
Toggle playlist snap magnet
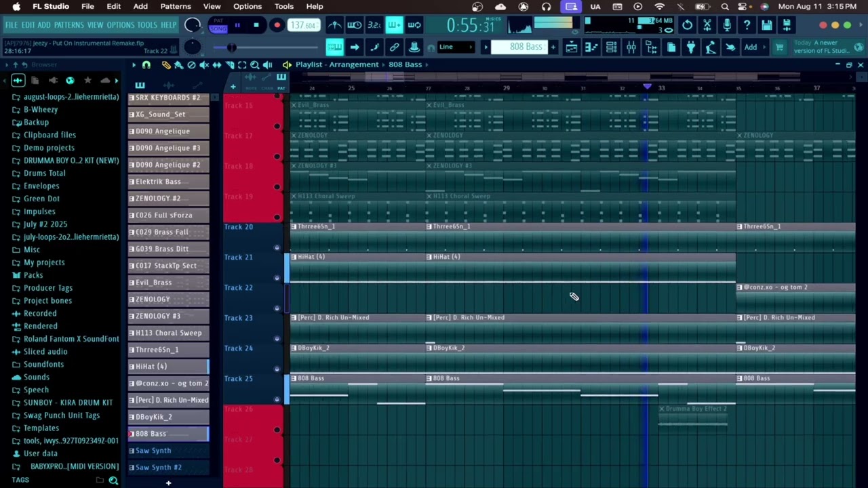pyautogui.click(x=146, y=64)
